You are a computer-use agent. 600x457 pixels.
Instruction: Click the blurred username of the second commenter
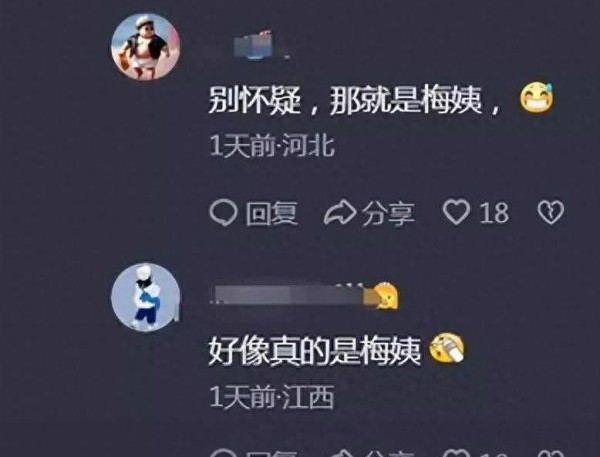click(x=291, y=296)
